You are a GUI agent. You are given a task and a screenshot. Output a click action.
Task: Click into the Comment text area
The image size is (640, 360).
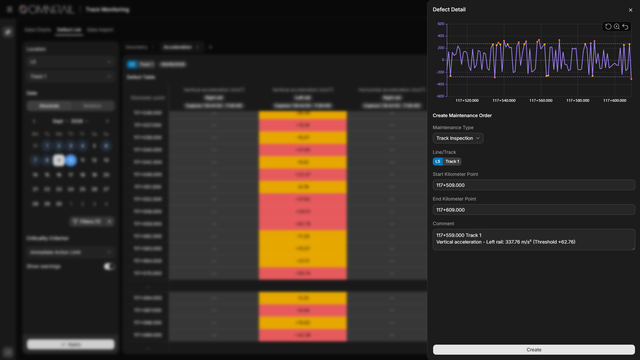tap(533, 239)
